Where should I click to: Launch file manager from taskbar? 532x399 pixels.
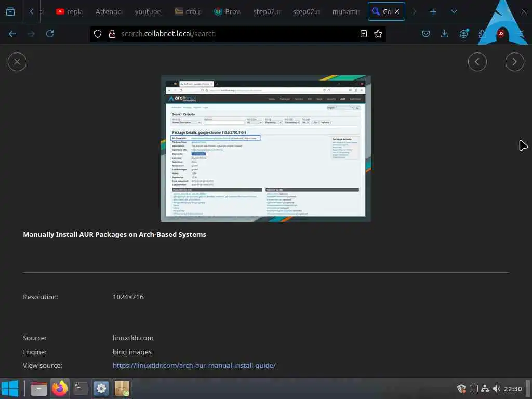[39, 389]
